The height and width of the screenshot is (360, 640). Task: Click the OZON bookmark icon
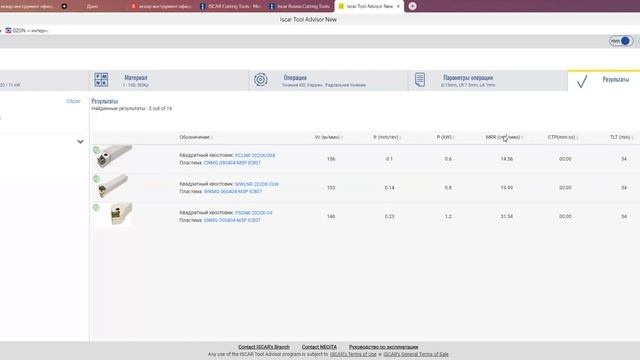pos(8,31)
